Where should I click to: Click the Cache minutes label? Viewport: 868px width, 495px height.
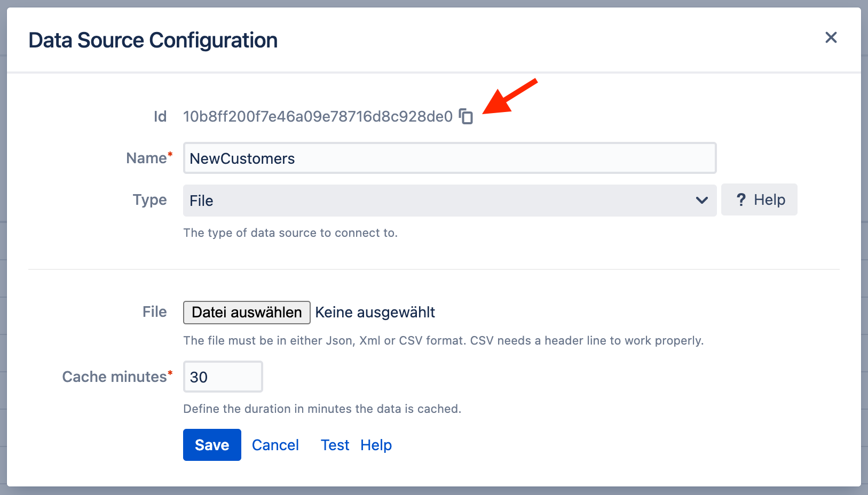[x=114, y=377]
